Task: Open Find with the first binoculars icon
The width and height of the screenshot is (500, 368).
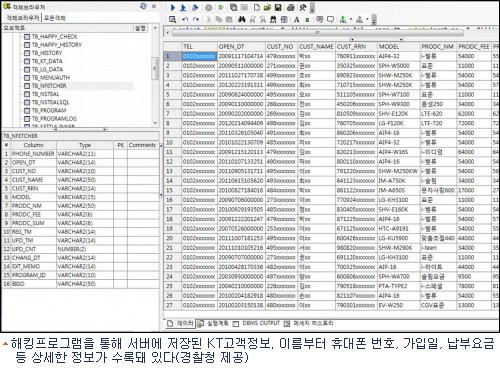Action: (242, 20)
